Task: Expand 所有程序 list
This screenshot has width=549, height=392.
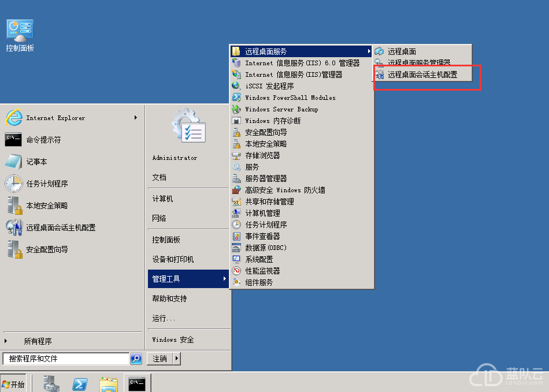Action: 38,341
